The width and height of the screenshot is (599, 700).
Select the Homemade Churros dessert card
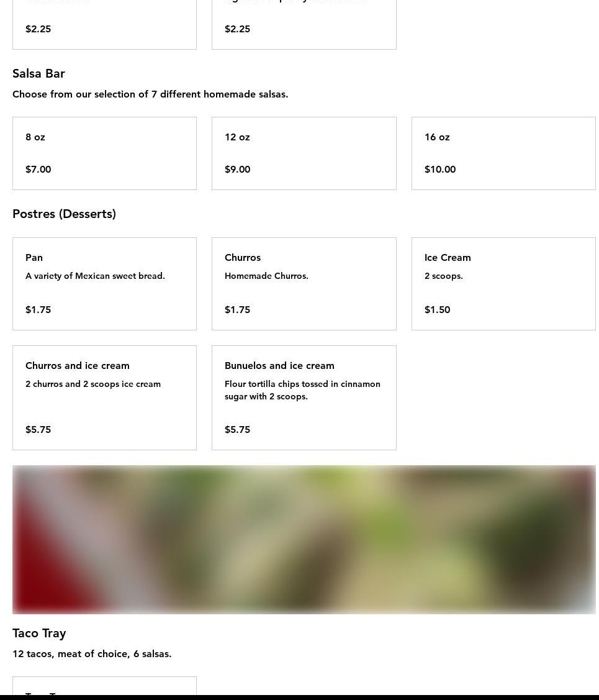pos(304,283)
